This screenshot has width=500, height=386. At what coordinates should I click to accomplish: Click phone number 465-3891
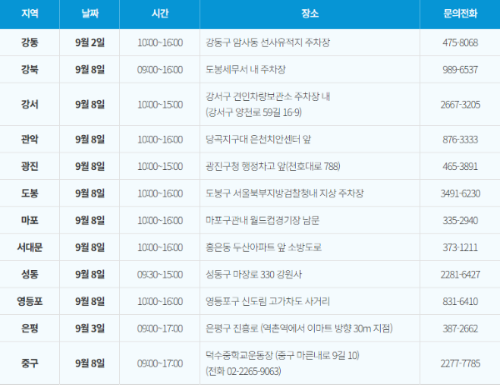460,166
